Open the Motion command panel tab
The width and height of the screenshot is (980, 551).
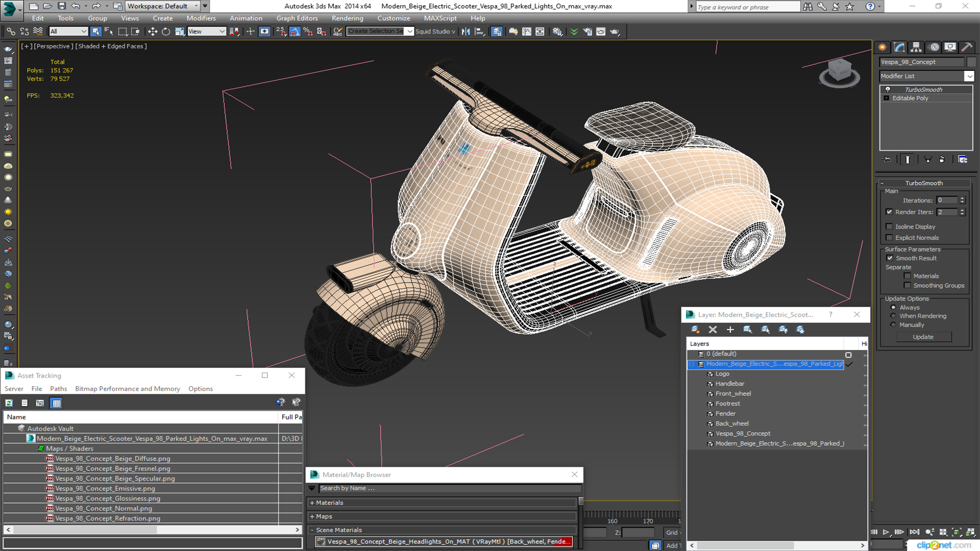[934, 47]
